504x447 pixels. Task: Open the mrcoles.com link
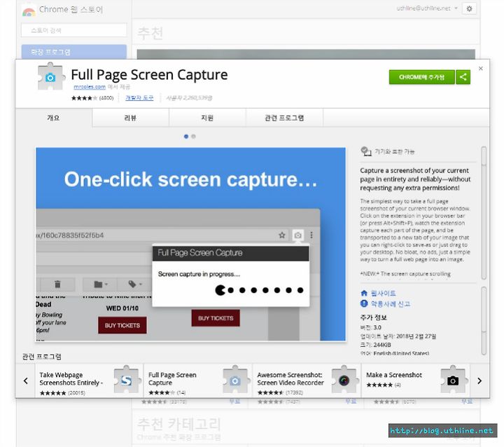pyautogui.click(x=90, y=87)
